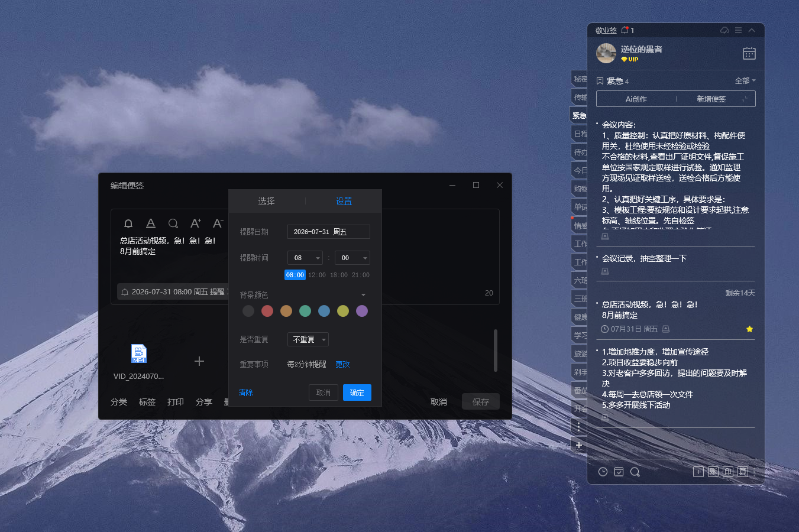Add a category with sidebar plus icon

[579, 445]
